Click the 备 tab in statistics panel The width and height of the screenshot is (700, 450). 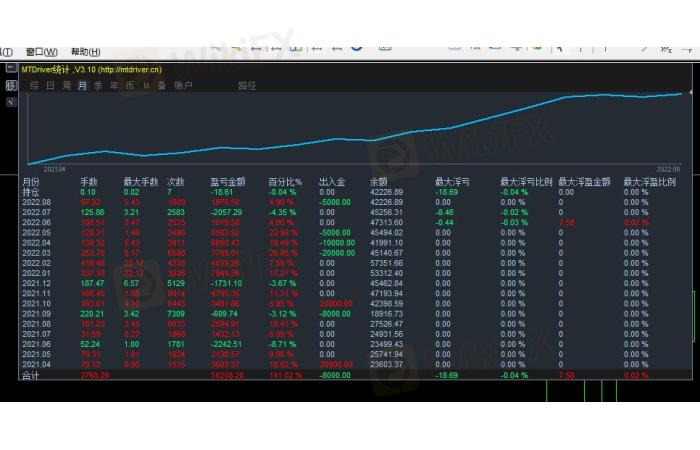point(161,86)
